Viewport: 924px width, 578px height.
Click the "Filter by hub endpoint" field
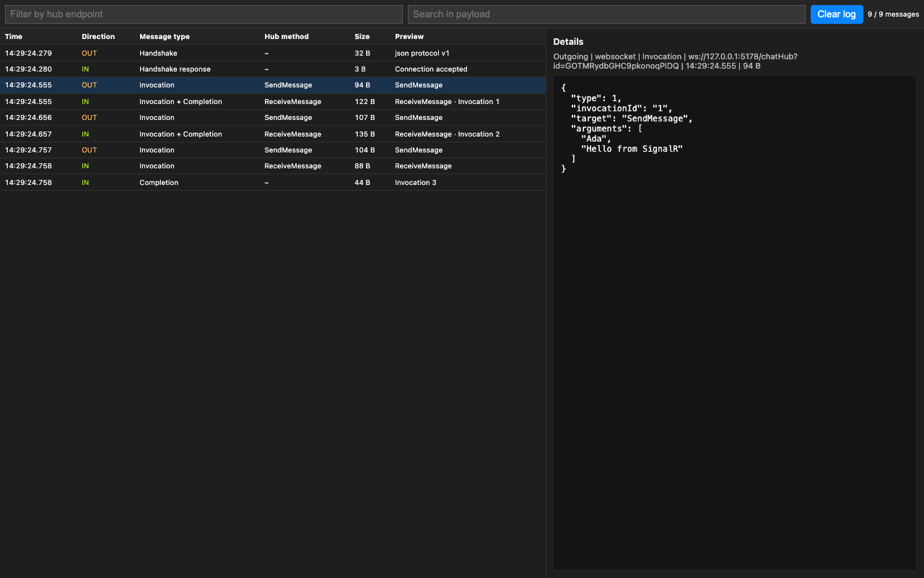click(x=204, y=14)
